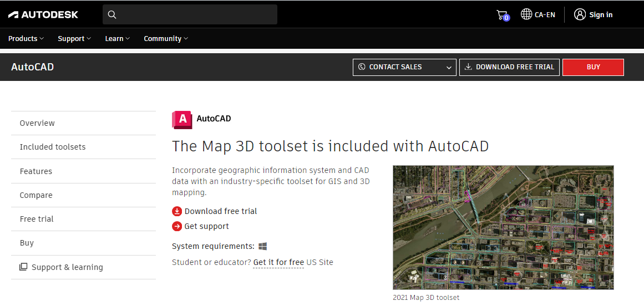This screenshot has width=644, height=306.
Task: Expand the Learn menu
Action: [x=118, y=39]
